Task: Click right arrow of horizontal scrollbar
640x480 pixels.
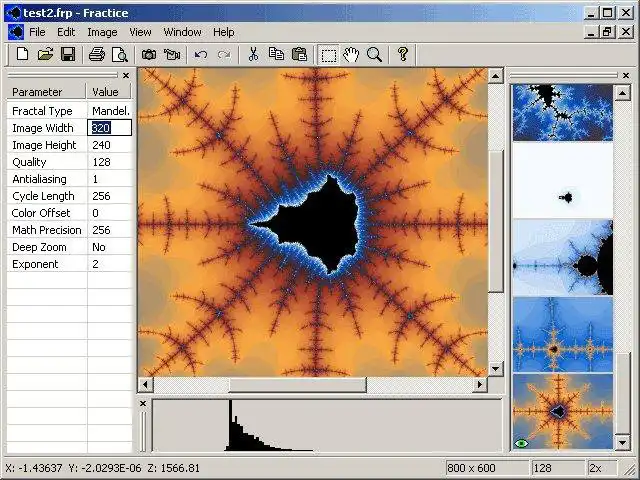Action: 480,384
